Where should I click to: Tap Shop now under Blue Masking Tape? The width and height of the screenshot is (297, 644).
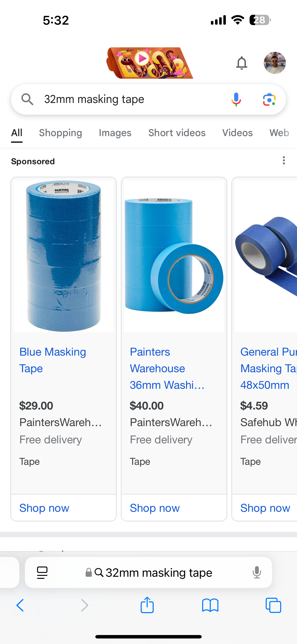tap(44, 508)
